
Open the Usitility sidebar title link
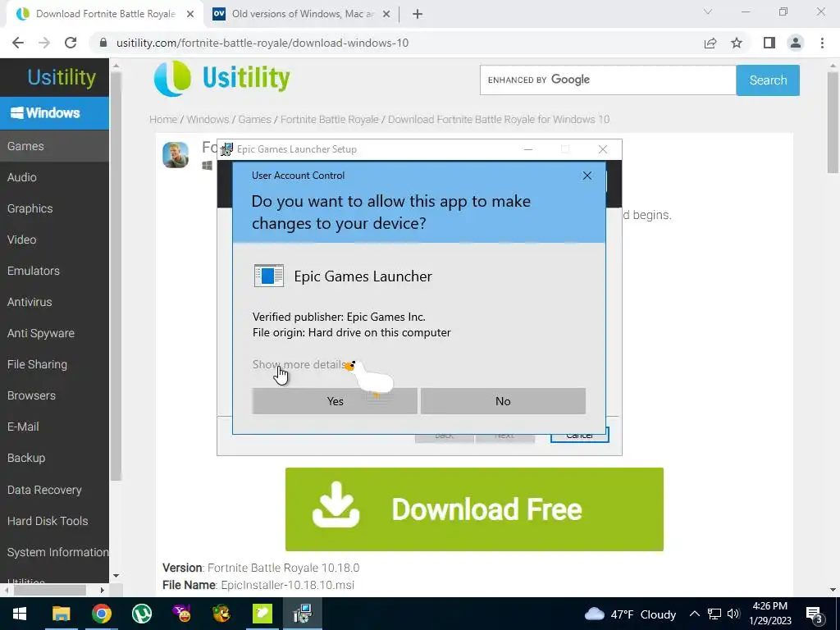[62, 77]
